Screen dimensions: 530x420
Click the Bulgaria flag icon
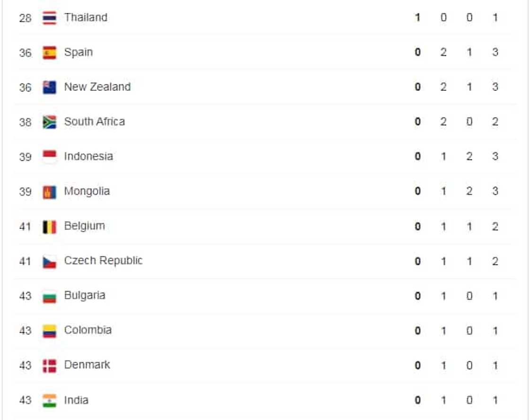(x=49, y=296)
